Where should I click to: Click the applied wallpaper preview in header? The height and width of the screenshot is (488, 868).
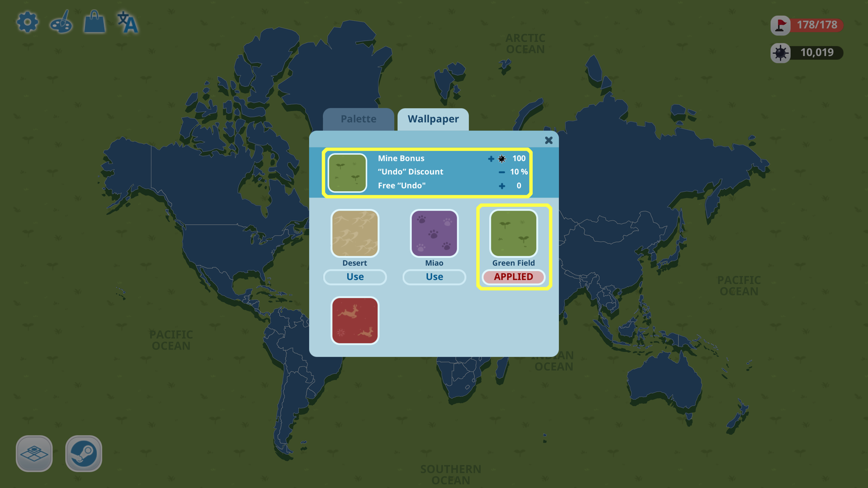pos(347,173)
